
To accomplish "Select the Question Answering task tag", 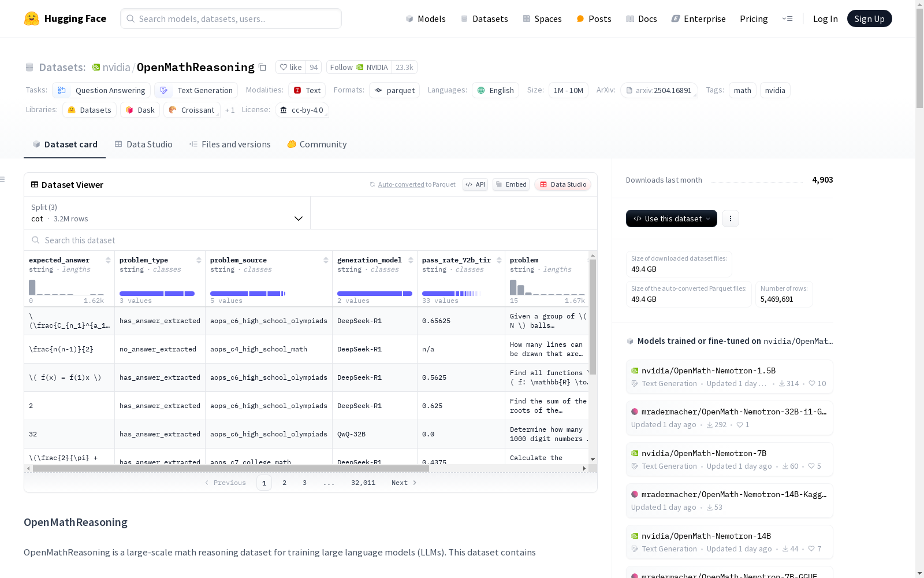I will pos(102,90).
